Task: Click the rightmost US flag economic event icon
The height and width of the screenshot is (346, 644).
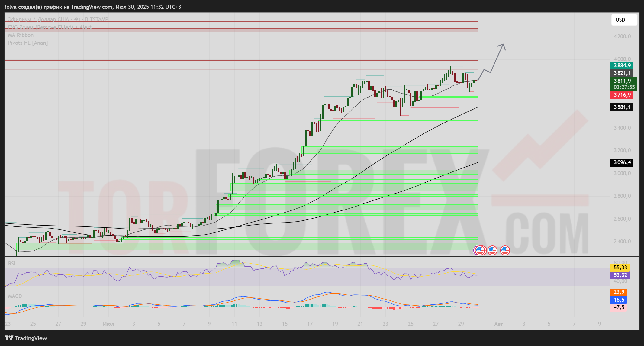Action: coord(505,250)
